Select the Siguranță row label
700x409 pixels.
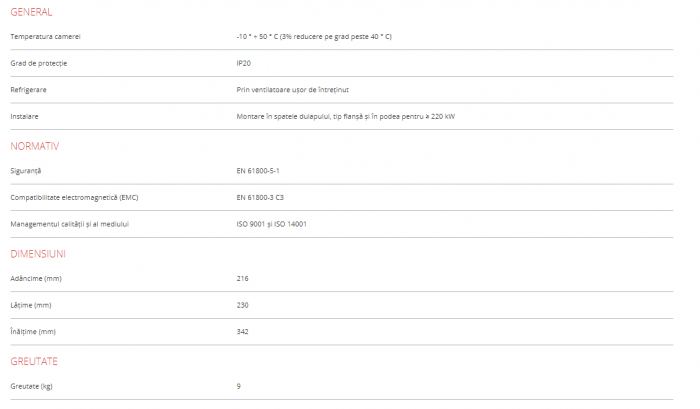click(26, 171)
